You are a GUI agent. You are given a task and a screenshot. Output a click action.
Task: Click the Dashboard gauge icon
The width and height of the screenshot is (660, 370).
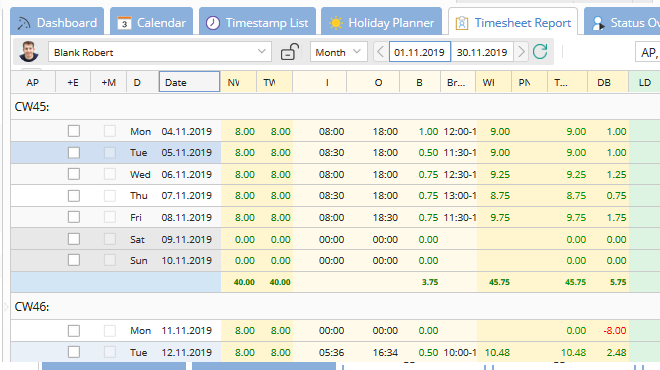click(x=24, y=23)
